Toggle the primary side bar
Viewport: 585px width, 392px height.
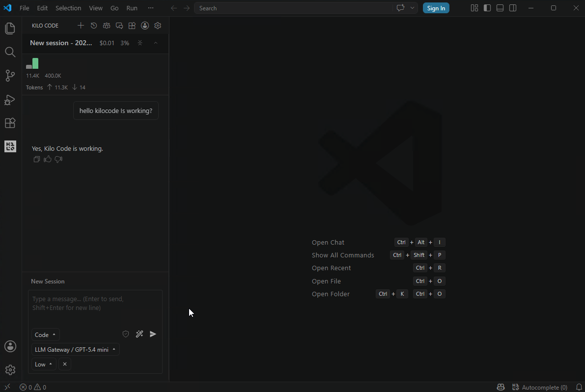pos(487,8)
